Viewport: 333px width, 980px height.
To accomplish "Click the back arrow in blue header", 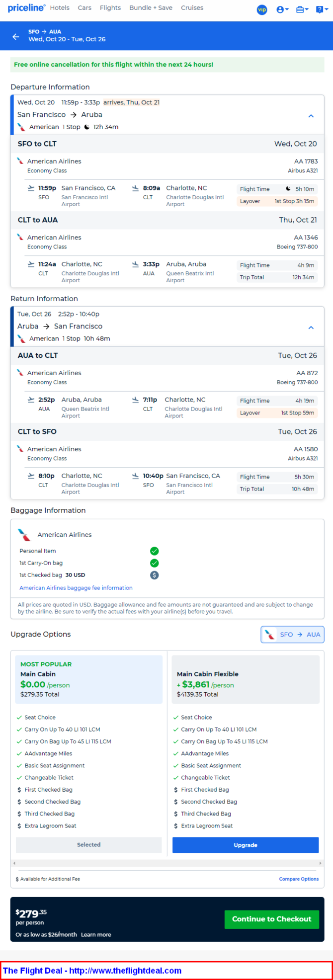I will click(16, 36).
